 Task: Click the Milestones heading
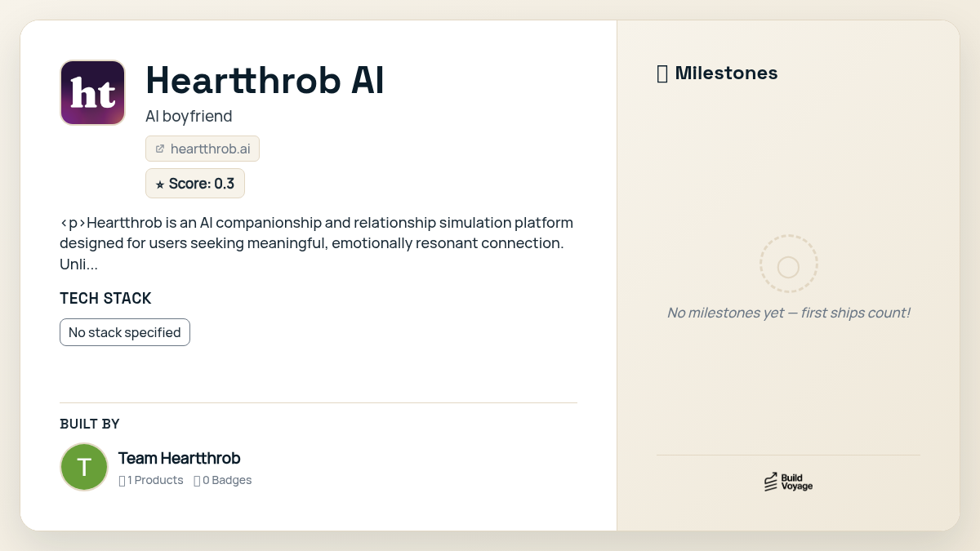click(x=726, y=73)
